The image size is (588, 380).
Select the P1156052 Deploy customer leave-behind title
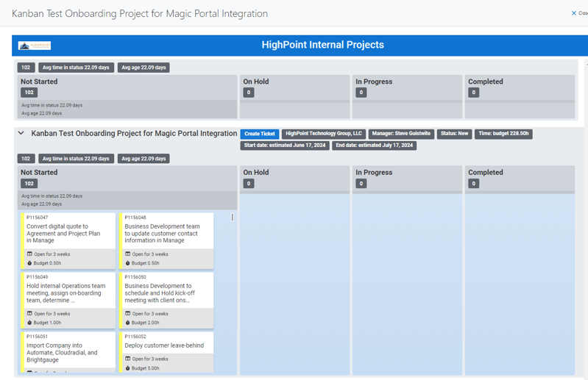[164, 345]
